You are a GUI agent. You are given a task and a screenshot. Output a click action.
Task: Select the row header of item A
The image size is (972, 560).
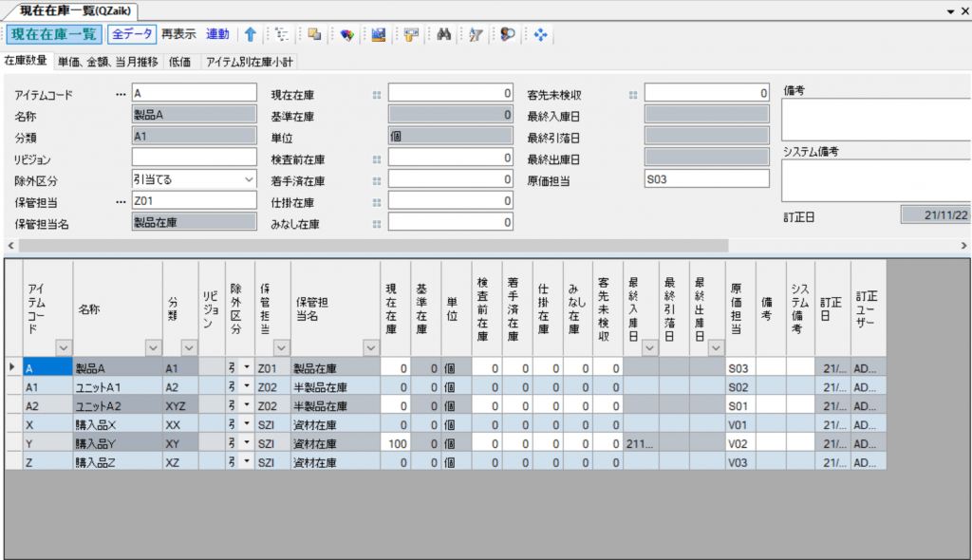click(x=13, y=367)
